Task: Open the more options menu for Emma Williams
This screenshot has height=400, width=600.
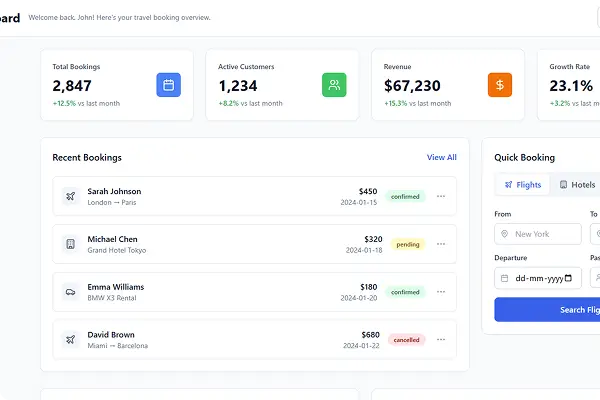Action: point(441,292)
